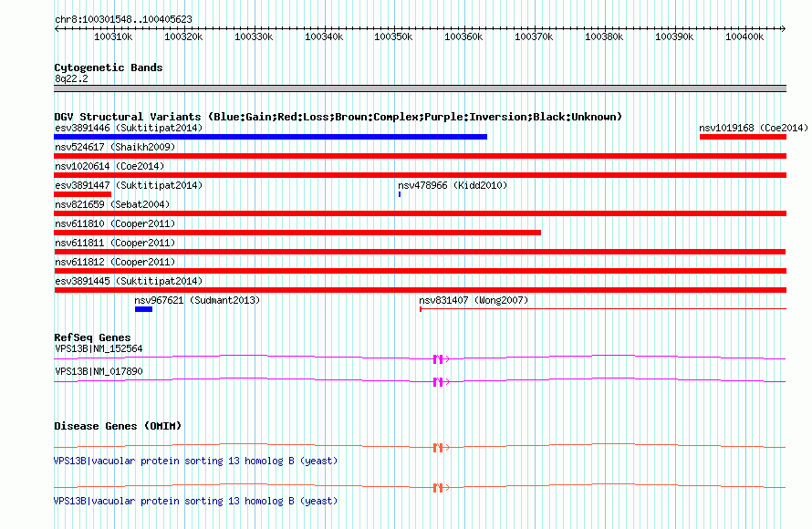Click the small blue nsv967621 gain bar
The width and height of the screenshot is (812, 529).
(x=143, y=309)
